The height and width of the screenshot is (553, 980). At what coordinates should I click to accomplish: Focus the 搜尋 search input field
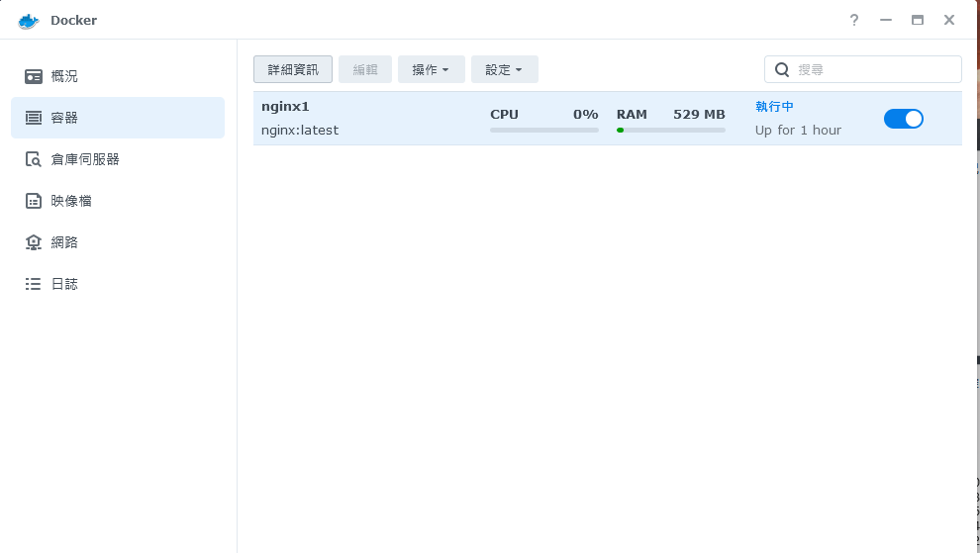click(862, 69)
